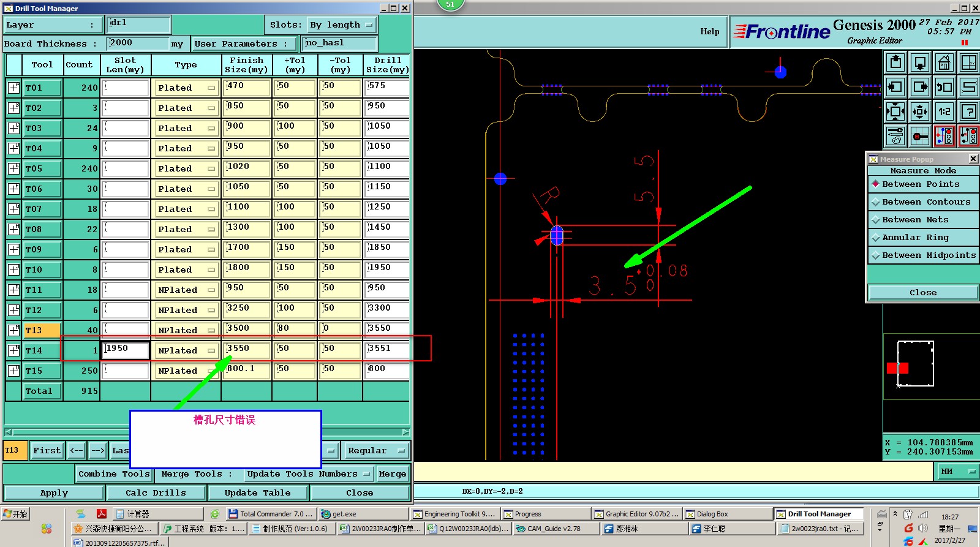The image size is (980, 547).
Task: Click the Home view icon
Action: (944, 62)
